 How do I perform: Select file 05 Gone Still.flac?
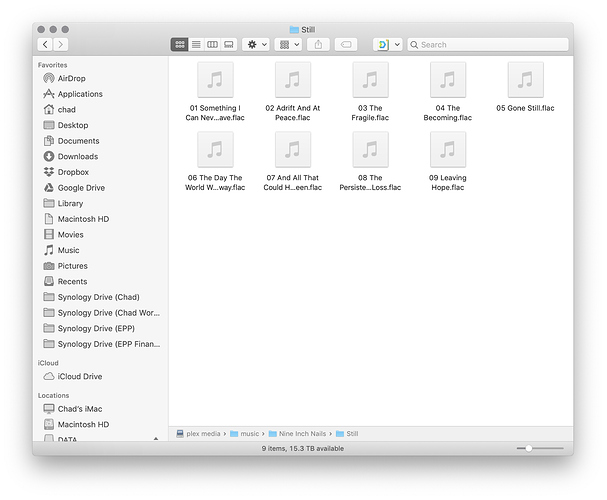(x=525, y=87)
